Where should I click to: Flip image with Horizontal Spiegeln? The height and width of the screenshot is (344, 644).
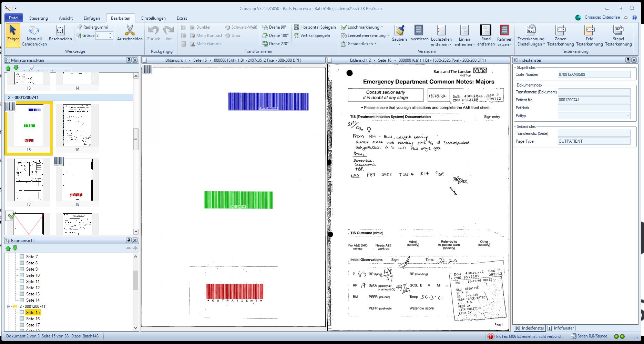pyautogui.click(x=315, y=27)
